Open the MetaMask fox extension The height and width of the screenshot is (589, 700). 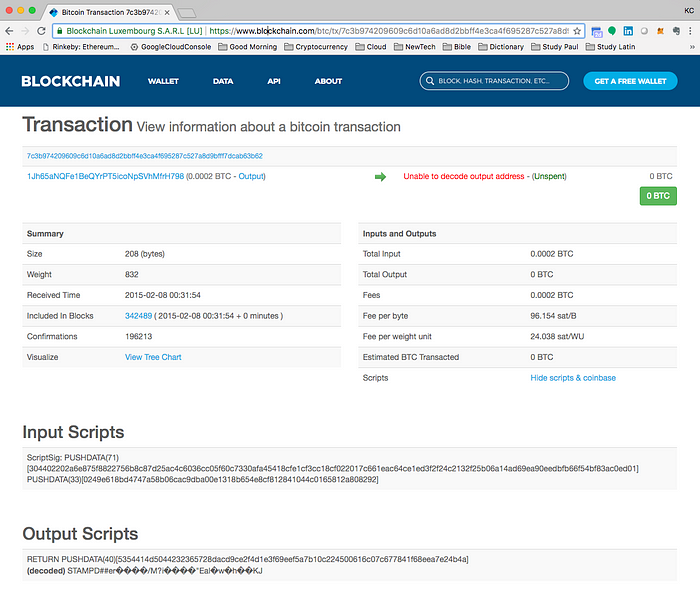click(x=660, y=31)
